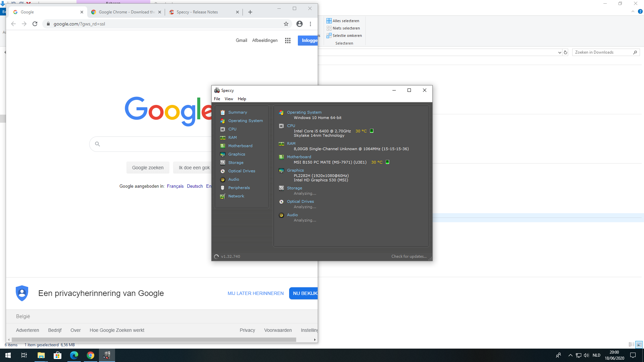Open Hoe Google Zoeken werkt link
The height and width of the screenshot is (362, 644).
117,330
